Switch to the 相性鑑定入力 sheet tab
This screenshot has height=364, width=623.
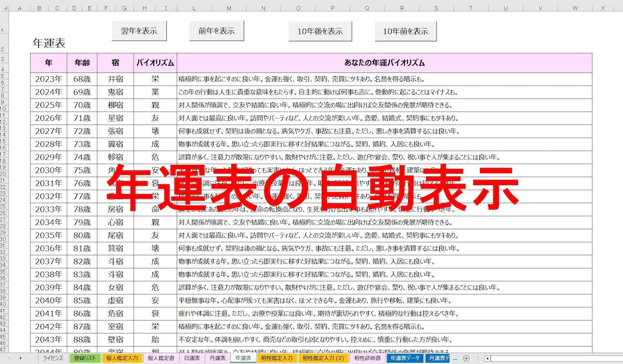[277, 358]
